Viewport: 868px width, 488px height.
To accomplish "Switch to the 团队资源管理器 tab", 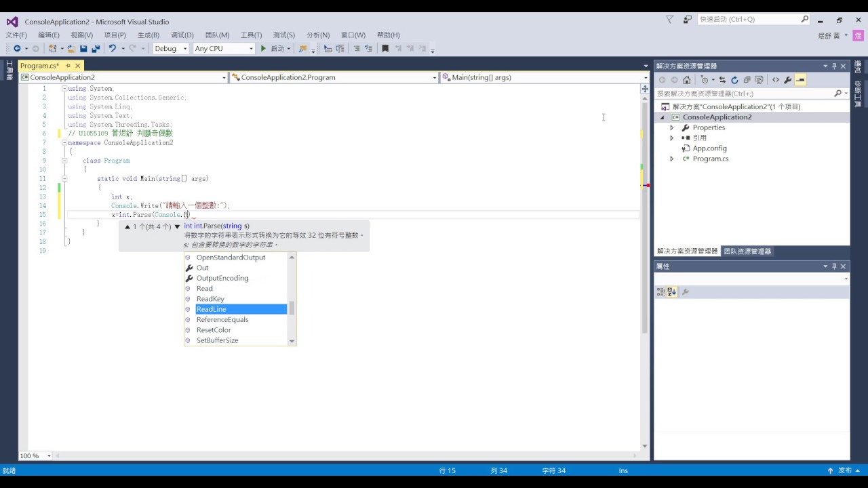I will tap(747, 251).
